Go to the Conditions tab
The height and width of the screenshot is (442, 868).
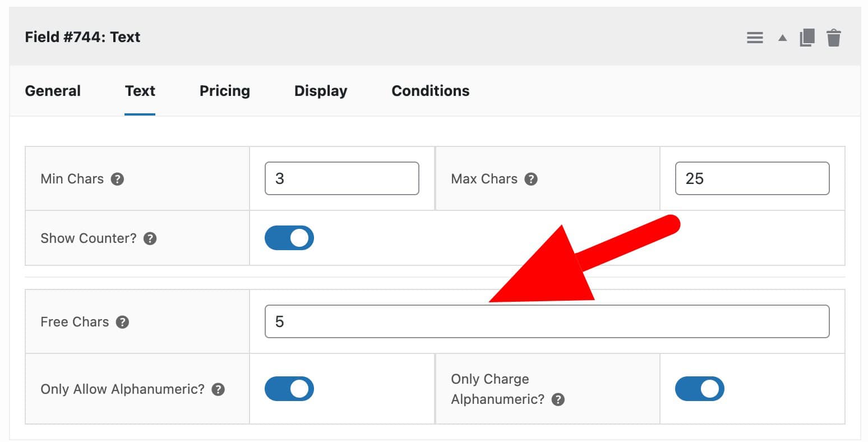[x=430, y=90]
